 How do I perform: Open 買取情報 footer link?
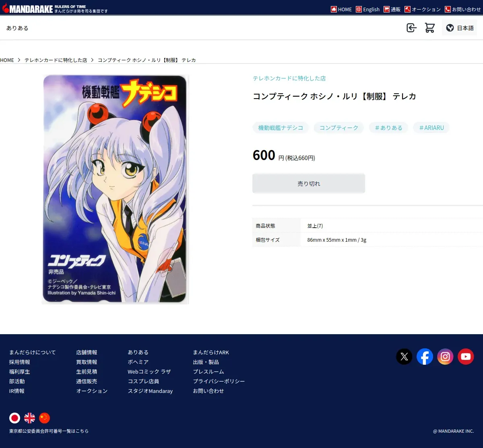click(87, 362)
